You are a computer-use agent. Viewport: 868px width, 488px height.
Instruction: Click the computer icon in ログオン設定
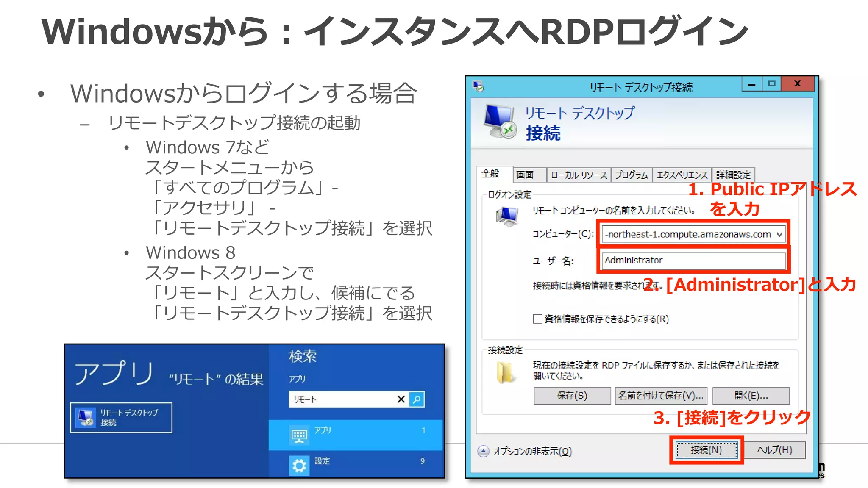pyautogui.click(x=507, y=216)
